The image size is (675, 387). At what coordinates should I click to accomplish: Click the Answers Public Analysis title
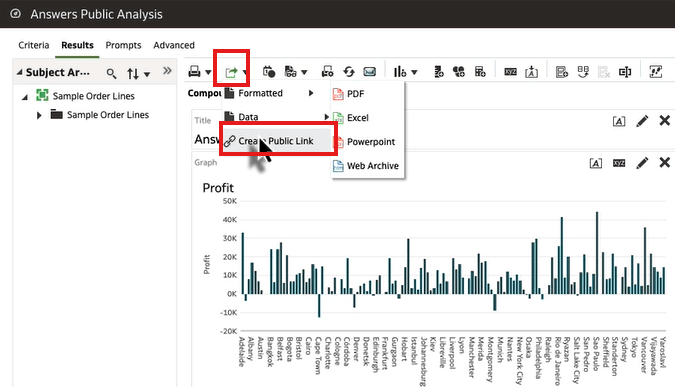96,14
